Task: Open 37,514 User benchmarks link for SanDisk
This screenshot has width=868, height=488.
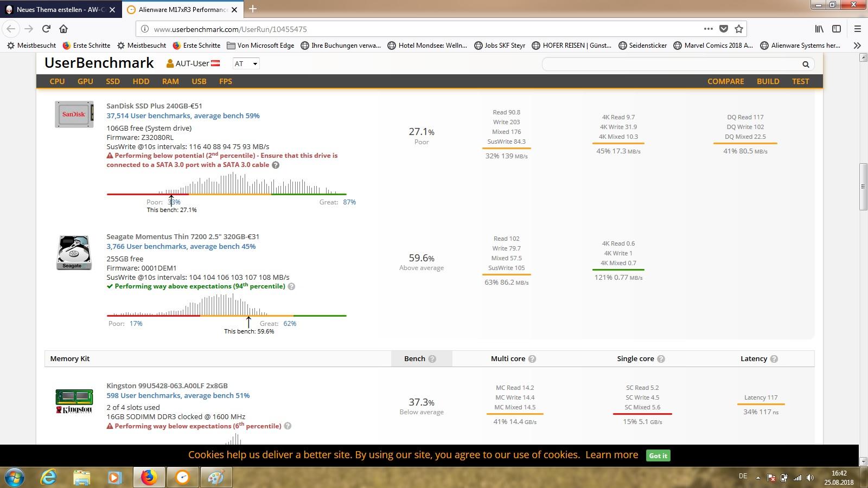Action: click(x=183, y=115)
